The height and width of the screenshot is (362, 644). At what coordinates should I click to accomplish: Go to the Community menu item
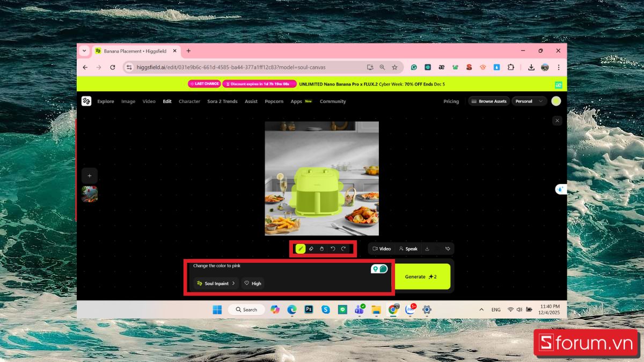[x=333, y=101]
